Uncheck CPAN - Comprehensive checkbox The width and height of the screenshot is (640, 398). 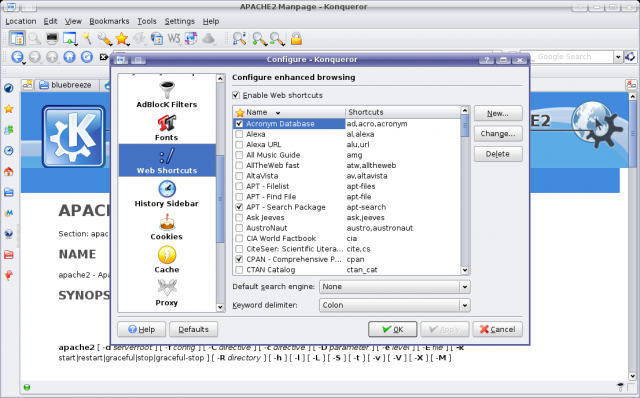pyautogui.click(x=239, y=259)
